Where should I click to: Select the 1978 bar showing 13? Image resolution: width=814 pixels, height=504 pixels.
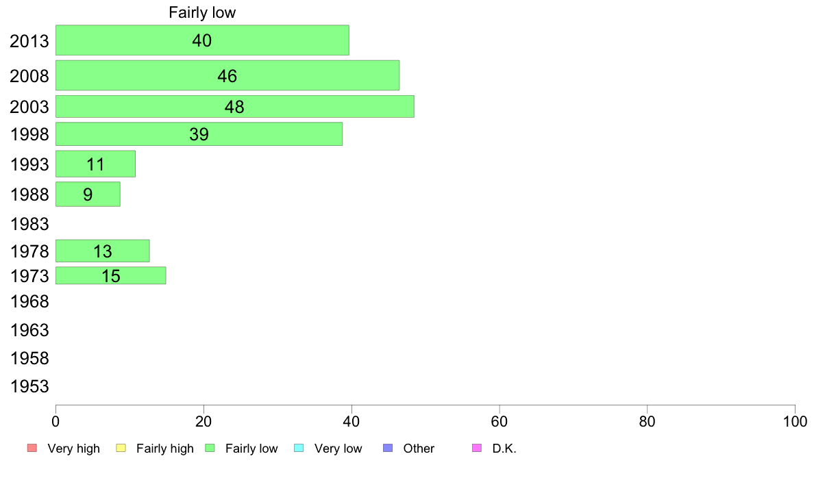tap(102, 251)
